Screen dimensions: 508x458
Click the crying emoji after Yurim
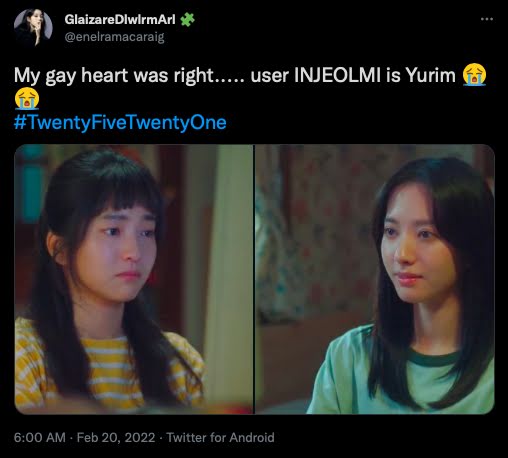pyautogui.click(x=474, y=75)
